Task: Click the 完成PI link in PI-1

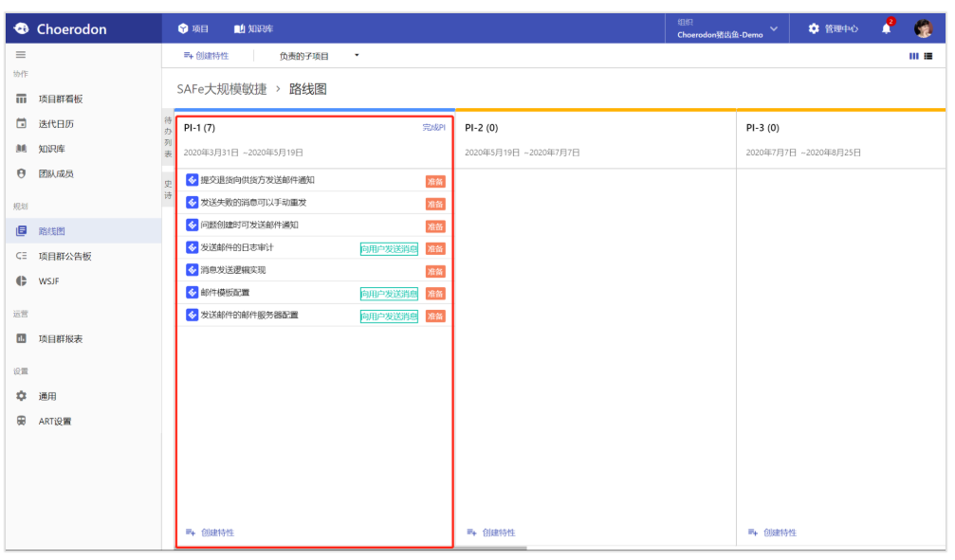Action: click(433, 128)
